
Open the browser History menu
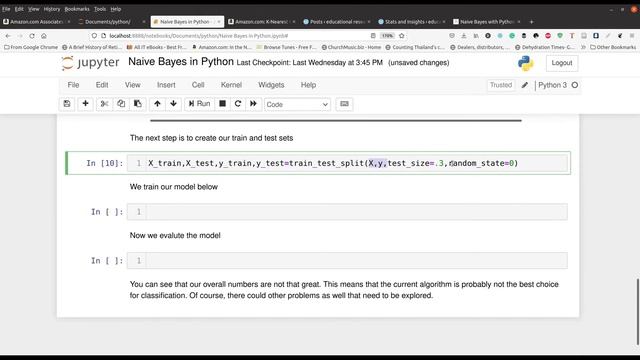point(51,9)
